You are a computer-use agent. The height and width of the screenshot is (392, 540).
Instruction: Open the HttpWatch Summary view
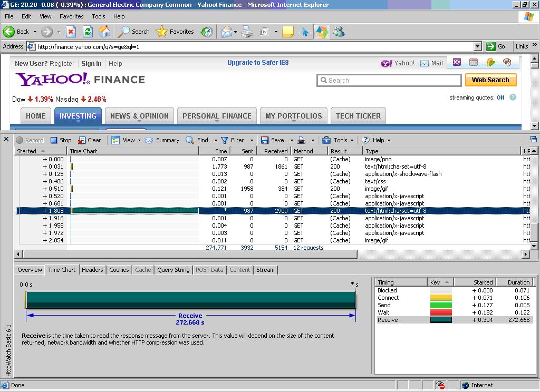point(162,140)
